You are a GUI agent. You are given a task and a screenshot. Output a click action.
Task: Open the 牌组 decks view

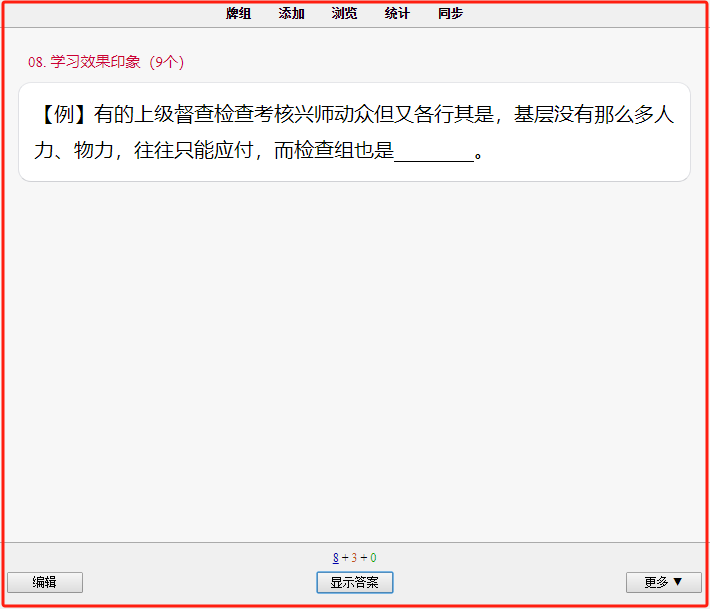pos(238,14)
